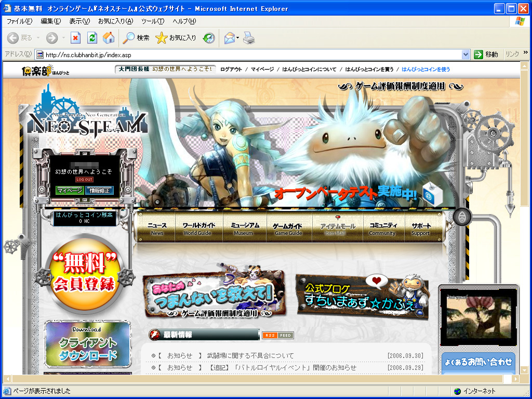Screen dimensions: 532x399
Task: Expand the リンク toolbar chevron
Action: [526, 52]
